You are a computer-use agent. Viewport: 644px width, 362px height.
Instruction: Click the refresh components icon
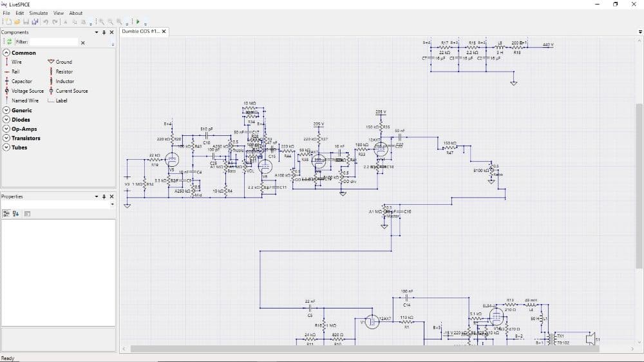tap(9, 42)
